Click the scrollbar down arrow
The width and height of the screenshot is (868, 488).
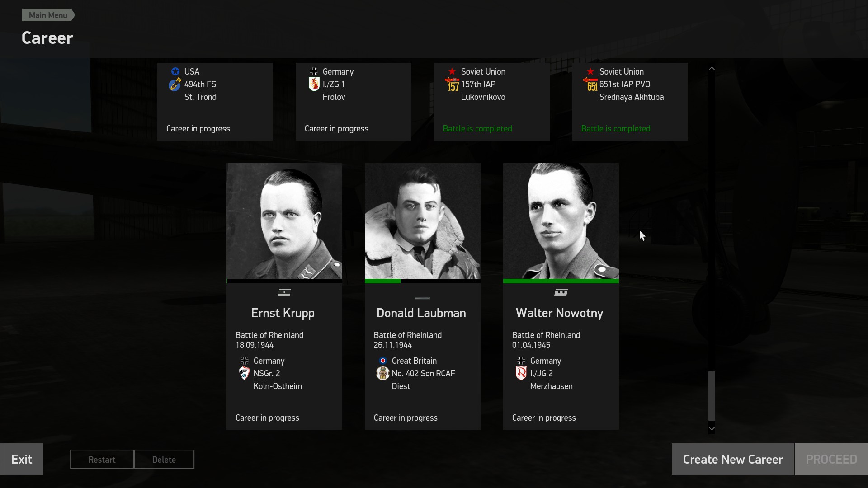tap(712, 428)
